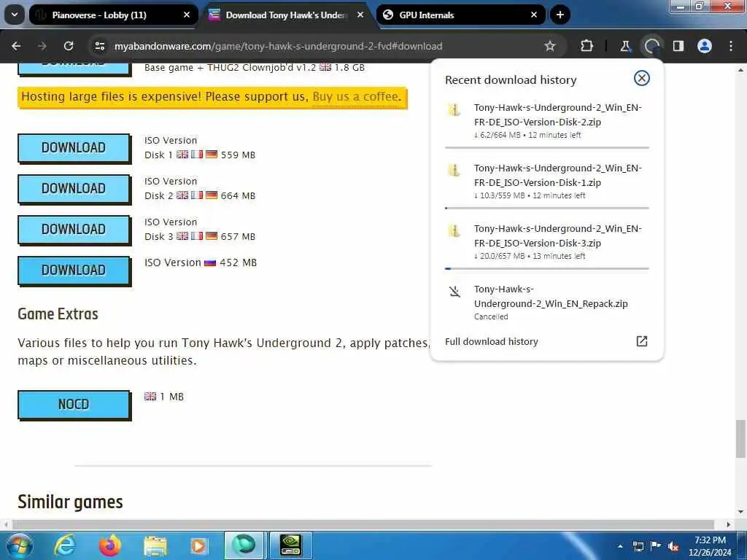Close the Download Tony Hawk's tab
This screenshot has width=747, height=560.
click(360, 15)
